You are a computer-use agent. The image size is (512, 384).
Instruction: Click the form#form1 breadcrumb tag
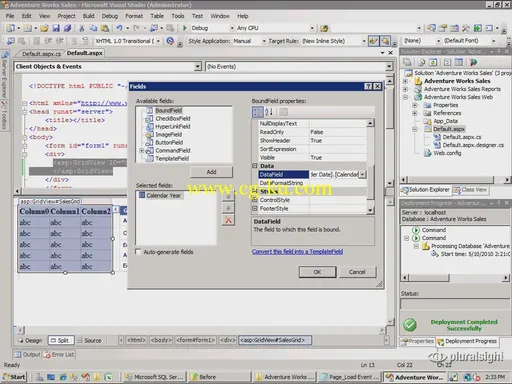(x=196, y=340)
